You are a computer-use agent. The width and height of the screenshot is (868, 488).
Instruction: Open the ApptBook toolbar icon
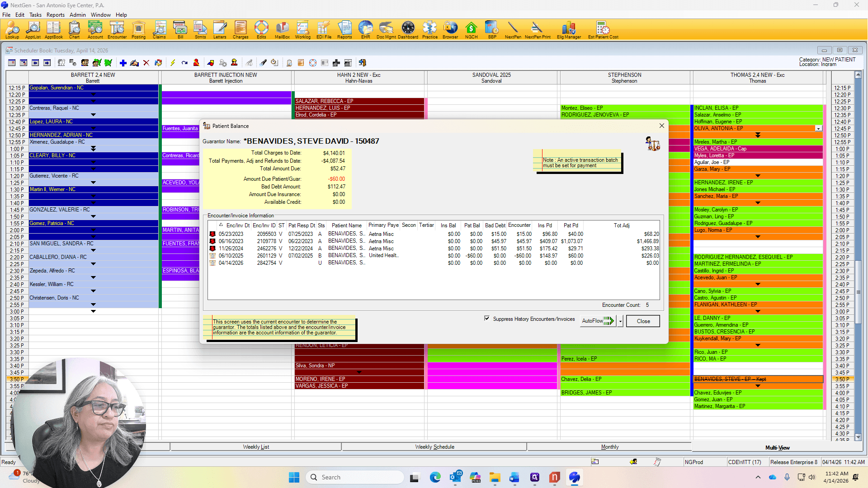point(54,30)
